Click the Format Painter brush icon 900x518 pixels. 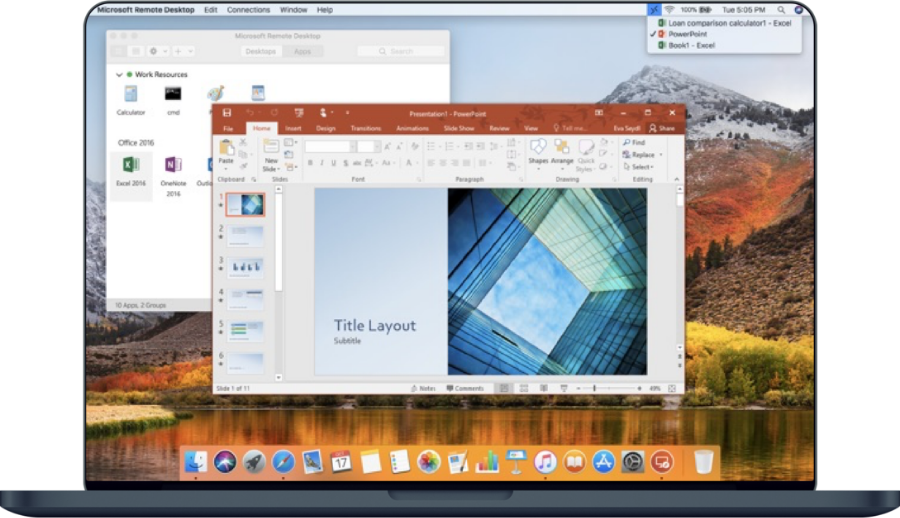pos(243,167)
